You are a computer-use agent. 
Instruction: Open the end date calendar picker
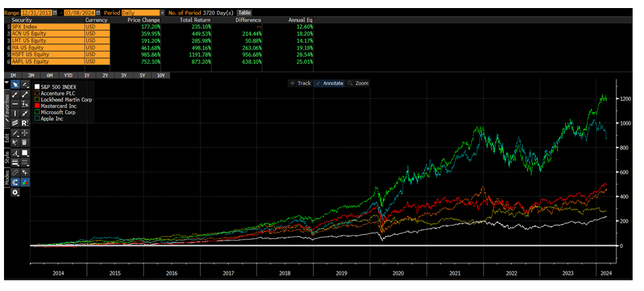pyautogui.click(x=97, y=13)
